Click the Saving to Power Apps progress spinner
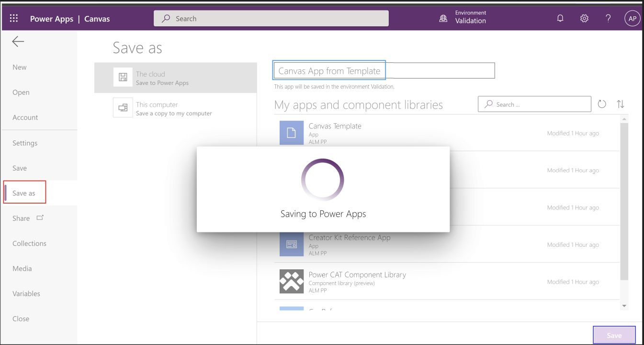This screenshot has width=644, height=345. coord(323,180)
